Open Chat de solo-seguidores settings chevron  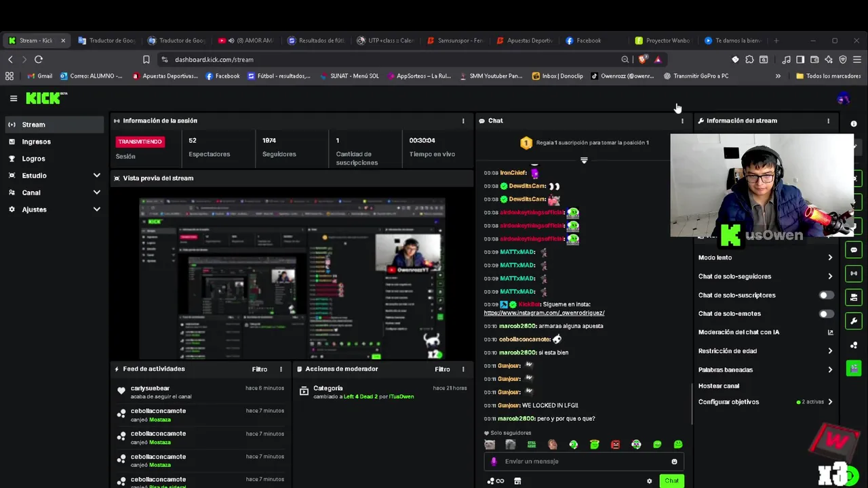click(830, 277)
